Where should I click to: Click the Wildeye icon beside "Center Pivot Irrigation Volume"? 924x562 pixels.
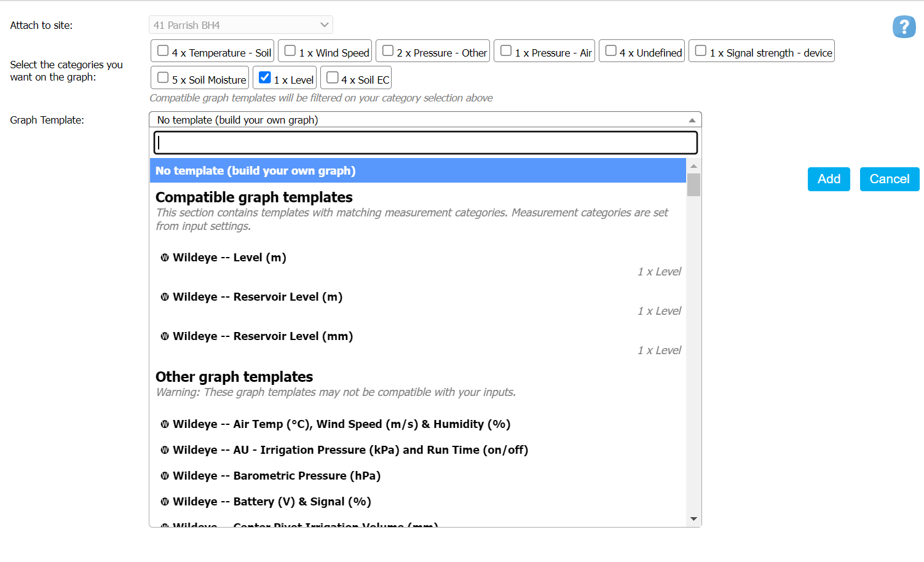[164, 526]
